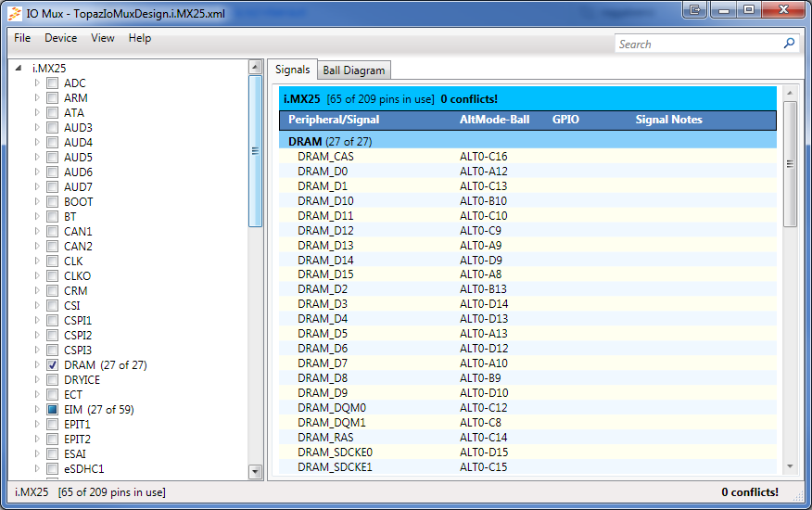Enable the CAN1 peripheral checkbox
The image size is (812, 510).
coord(52,231)
